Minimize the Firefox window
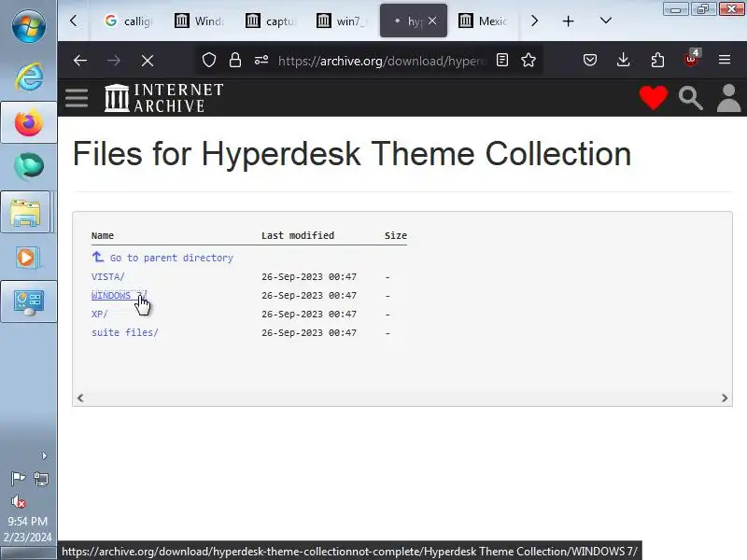The image size is (747, 560). 675,9
